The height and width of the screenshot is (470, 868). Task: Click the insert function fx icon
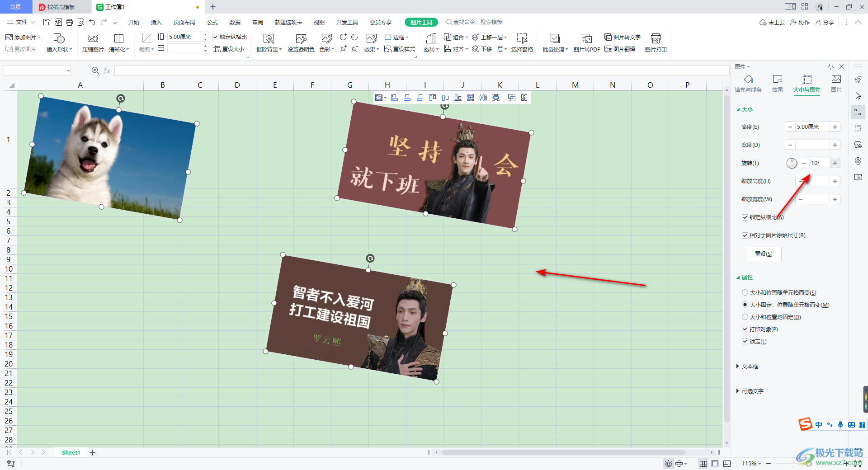pos(107,70)
